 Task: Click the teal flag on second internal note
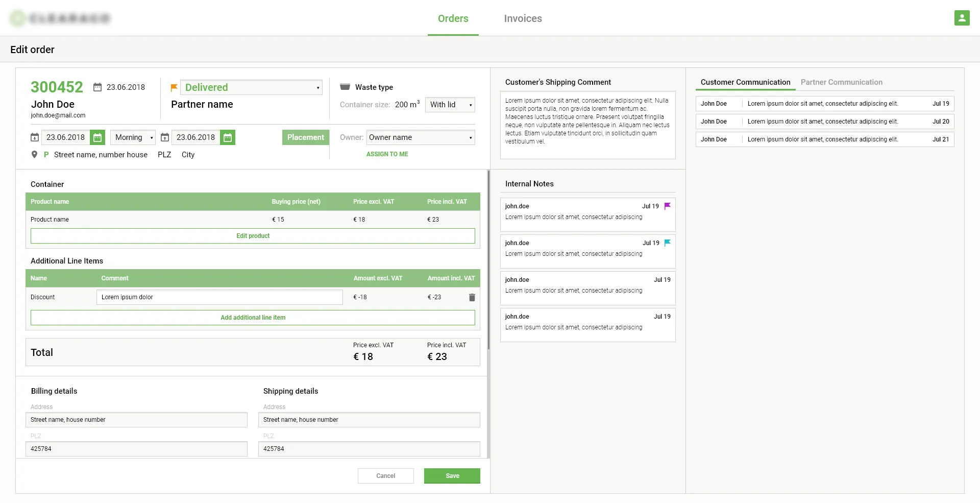[667, 243]
